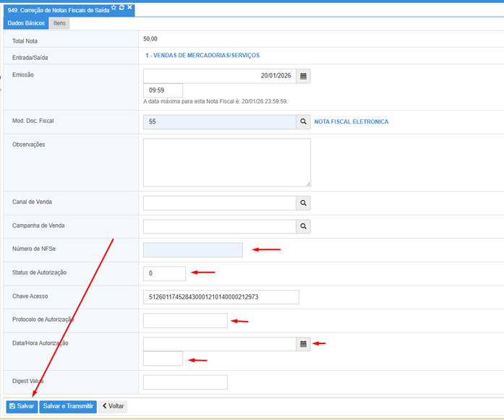Focus the Campanha de Venda field
504x420 pixels.
coord(220,226)
